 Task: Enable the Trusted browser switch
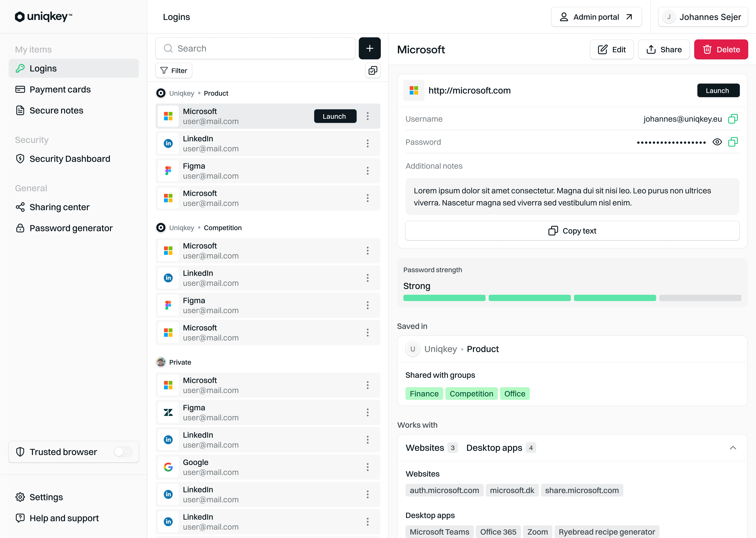[123, 452]
